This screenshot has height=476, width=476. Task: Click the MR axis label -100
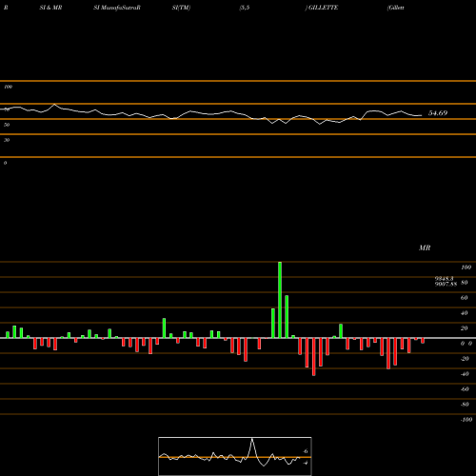(x=466, y=420)
